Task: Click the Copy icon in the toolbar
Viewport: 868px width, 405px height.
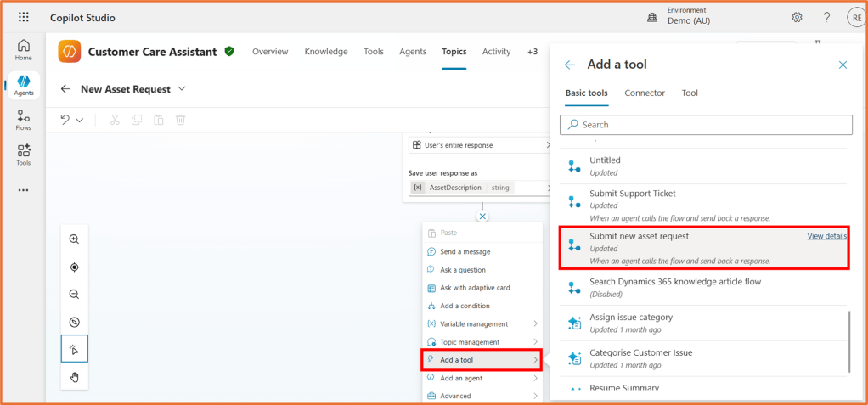Action: (x=137, y=120)
